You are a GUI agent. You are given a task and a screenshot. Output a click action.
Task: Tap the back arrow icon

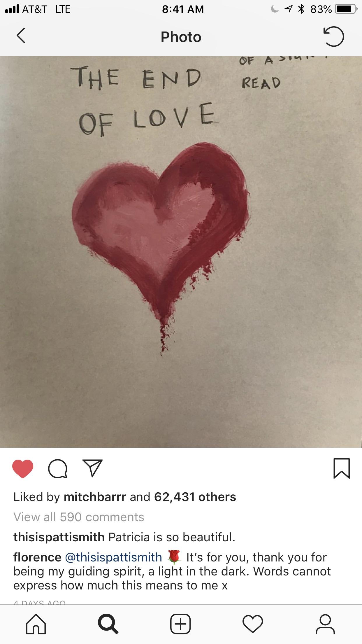21,36
